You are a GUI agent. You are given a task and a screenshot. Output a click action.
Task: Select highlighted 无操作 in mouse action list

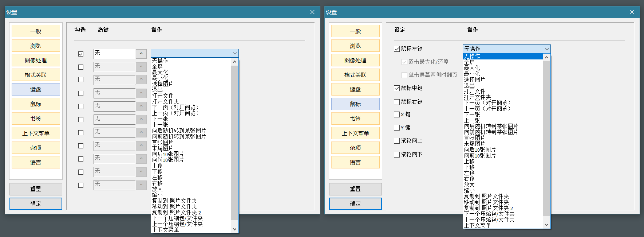[x=503, y=56]
